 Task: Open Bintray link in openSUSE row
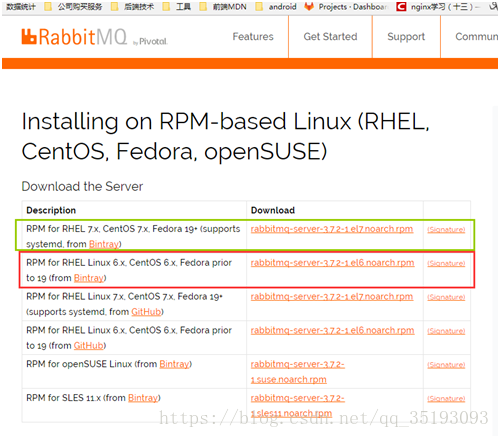(175, 364)
